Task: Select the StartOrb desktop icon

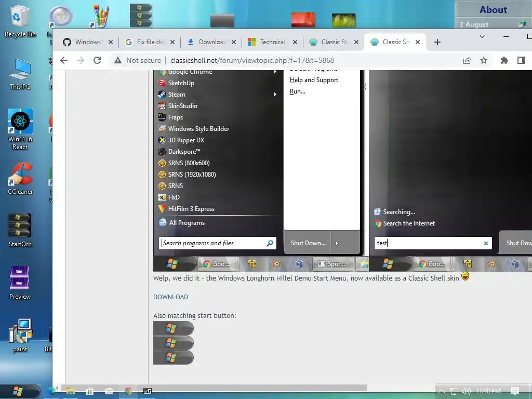Action: pos(20,230)
